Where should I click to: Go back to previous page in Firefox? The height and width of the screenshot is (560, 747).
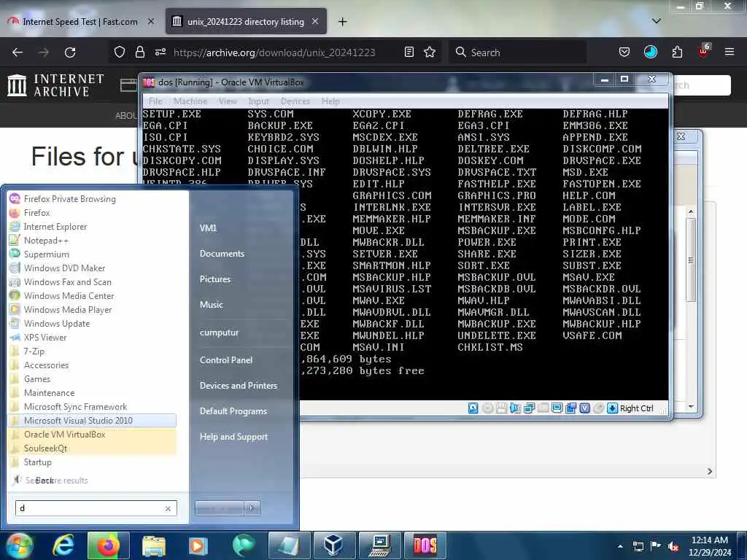pos(18,52)
